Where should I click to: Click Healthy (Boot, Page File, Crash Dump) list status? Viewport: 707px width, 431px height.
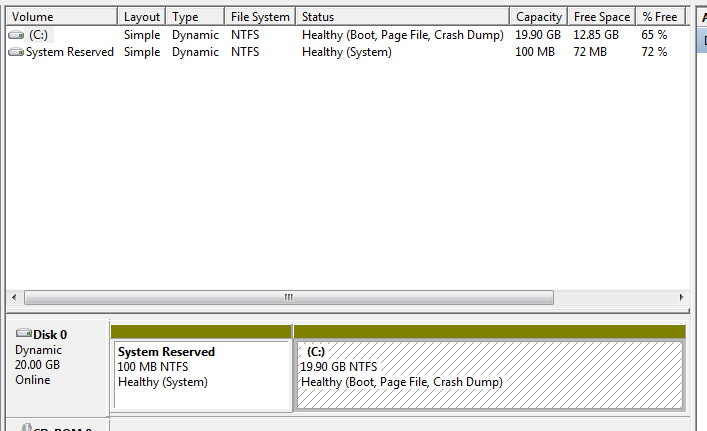(403, 35)
